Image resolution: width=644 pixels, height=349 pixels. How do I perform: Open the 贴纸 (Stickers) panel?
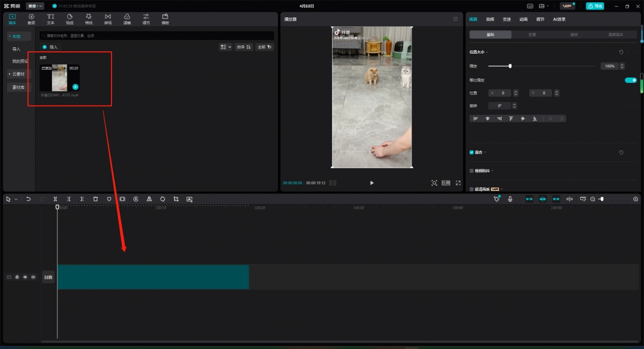coord(70,19)
